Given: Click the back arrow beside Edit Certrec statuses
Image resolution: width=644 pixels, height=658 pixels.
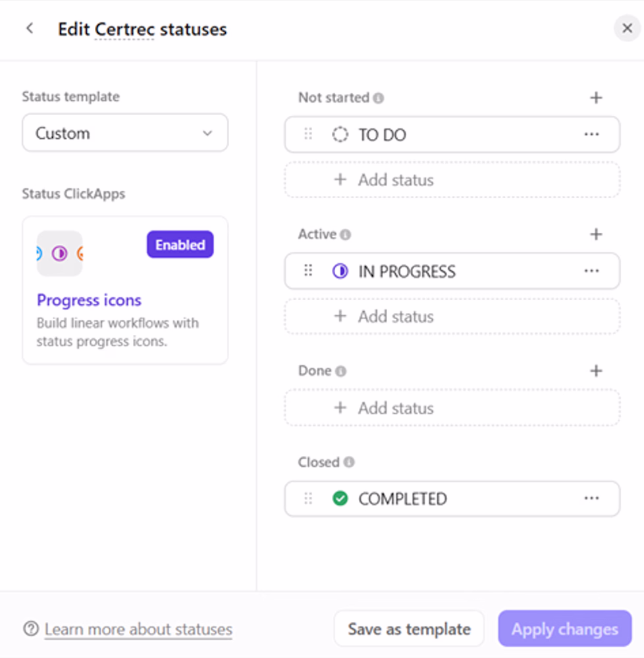Looking at the screenshot, I should click(30, 28).
